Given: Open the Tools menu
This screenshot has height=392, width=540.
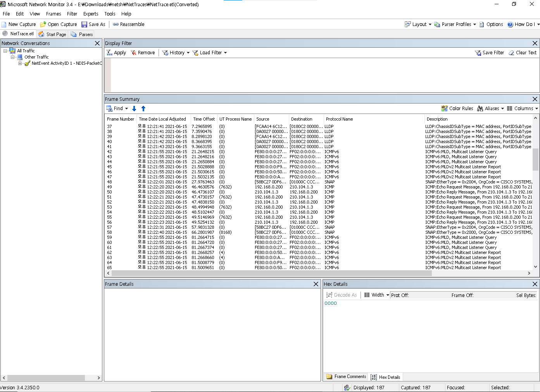Looking at the screenshot, I should point(110,14).
